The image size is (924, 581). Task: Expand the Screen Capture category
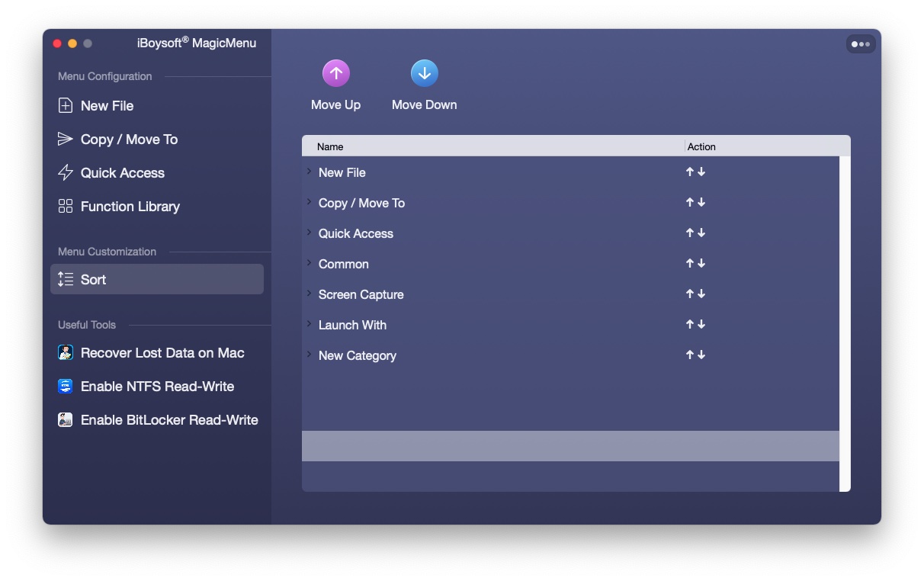tap(310, 294)
